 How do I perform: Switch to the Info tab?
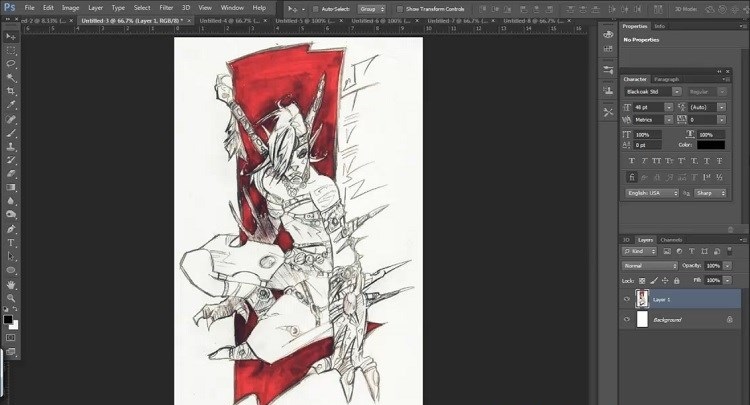[660, 26]
